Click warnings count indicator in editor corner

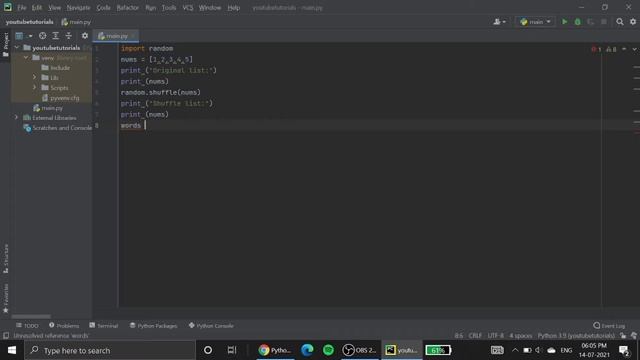[x=611, y=49]
